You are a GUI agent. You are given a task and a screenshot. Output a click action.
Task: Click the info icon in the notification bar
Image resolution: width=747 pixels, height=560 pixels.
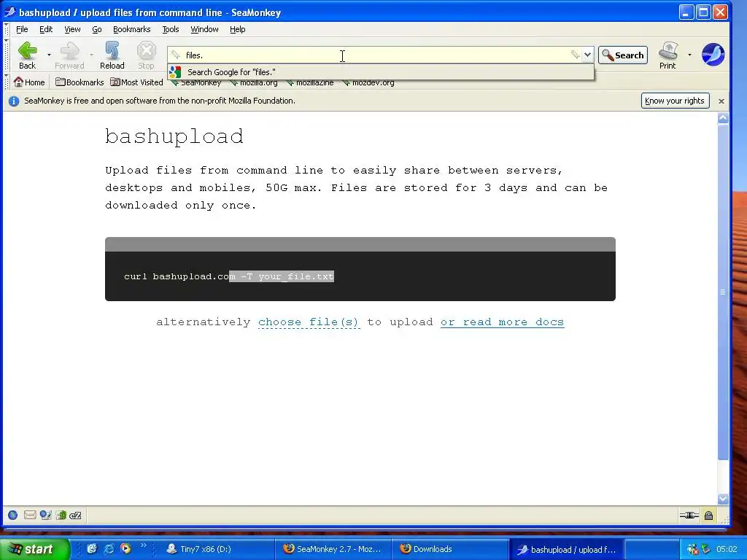coord(14,101)
